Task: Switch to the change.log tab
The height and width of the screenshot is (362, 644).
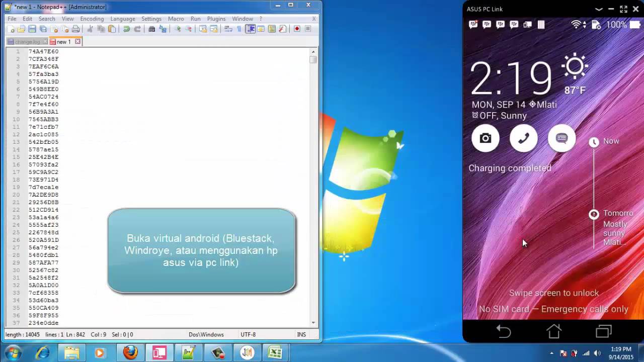Action: pyautogui.click(x=27, y=42)
